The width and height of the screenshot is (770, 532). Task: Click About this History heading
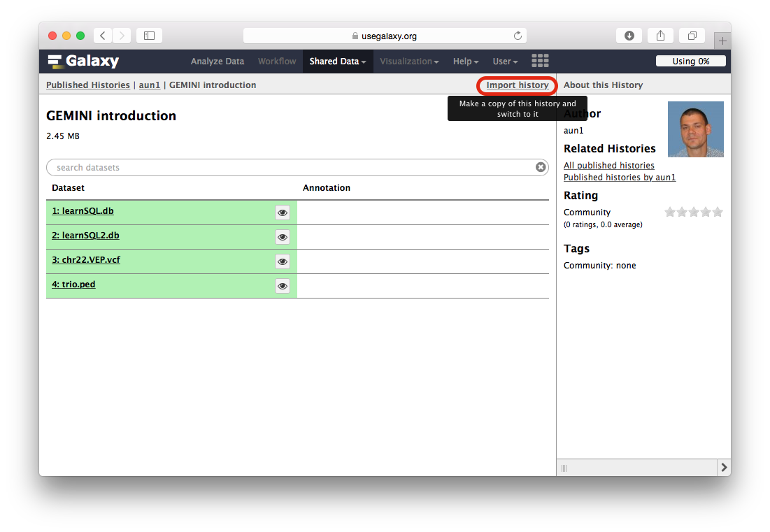point(603,85)
